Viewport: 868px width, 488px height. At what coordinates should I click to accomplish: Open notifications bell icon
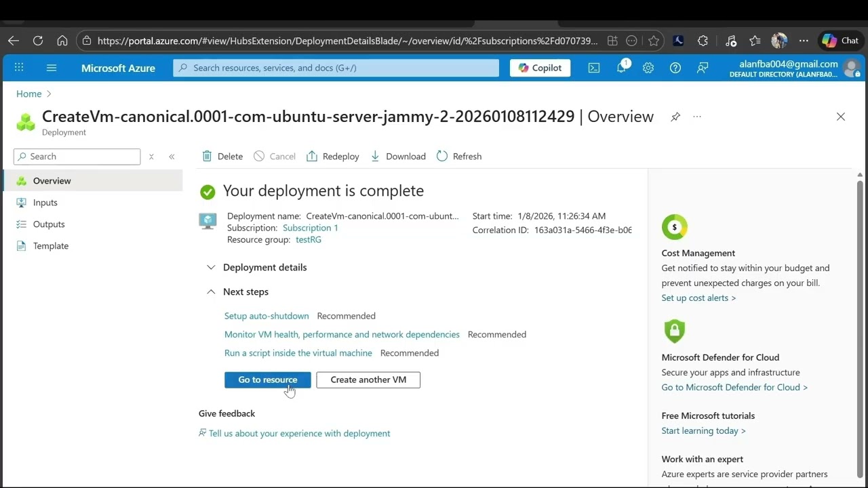(x=621, y=68)
